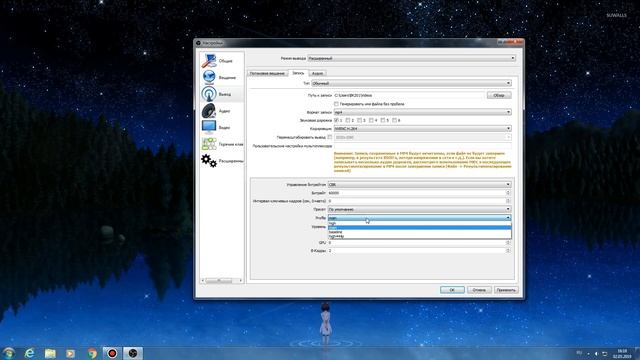Open the output mode dropdown

pos(411,58)
